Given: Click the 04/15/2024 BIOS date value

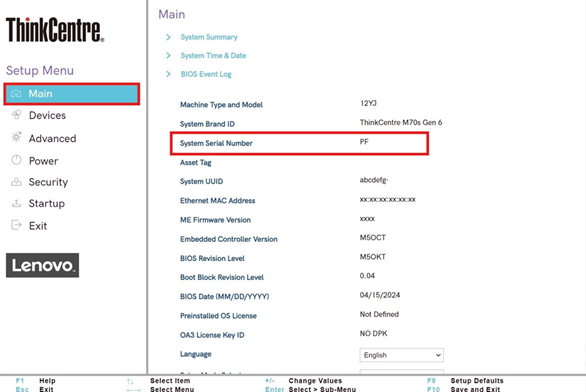Looking at the screenshot, I should [x=380, y=295].
